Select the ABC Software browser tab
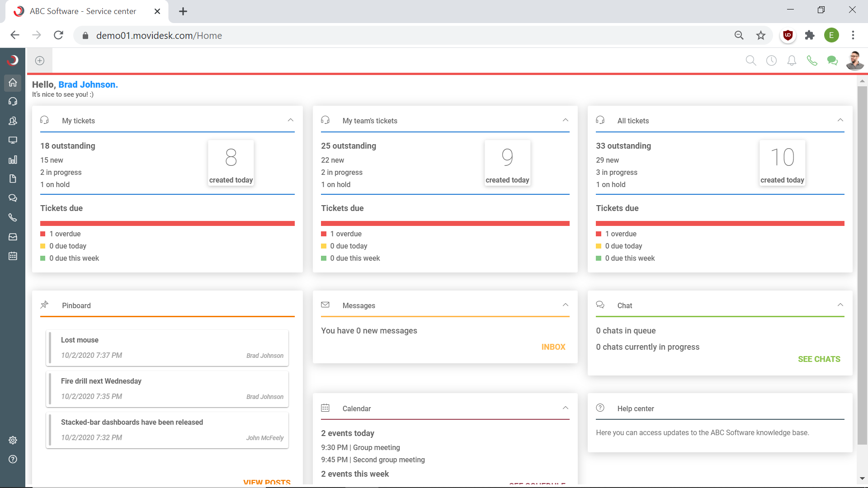The width and height of the screenshot is (868, 488). tap(84, 11)
